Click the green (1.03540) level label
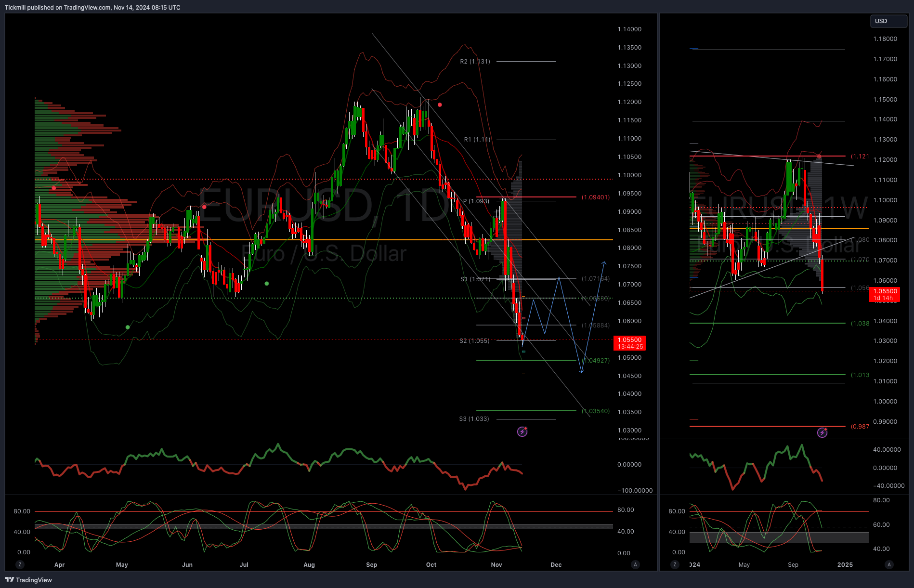The height and width of the screenshot is (588, 914). 596,411
